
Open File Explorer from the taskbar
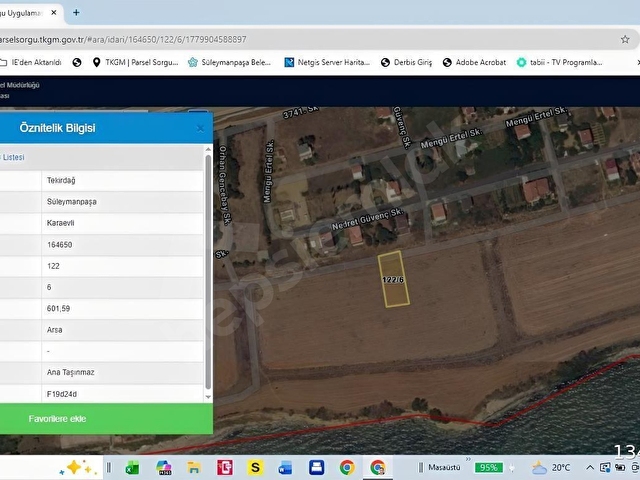pos(194,468)
